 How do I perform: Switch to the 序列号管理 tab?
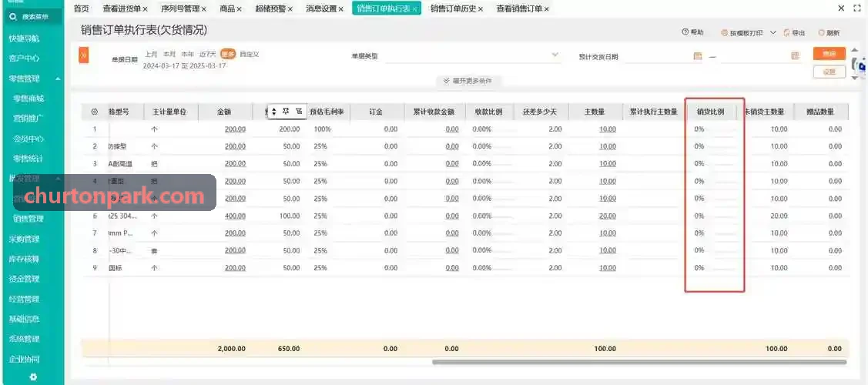pyautogui.click(x=180, y=8)
